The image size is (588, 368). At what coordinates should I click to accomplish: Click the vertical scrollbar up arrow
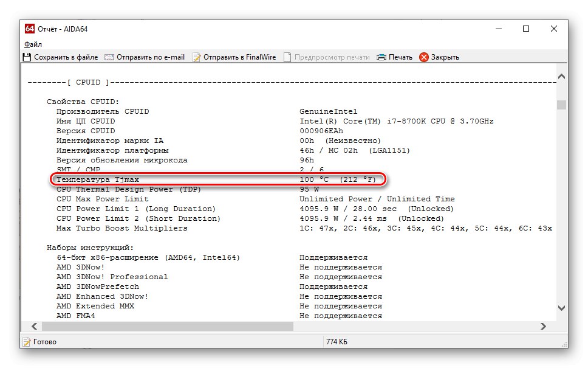point(561,76)
